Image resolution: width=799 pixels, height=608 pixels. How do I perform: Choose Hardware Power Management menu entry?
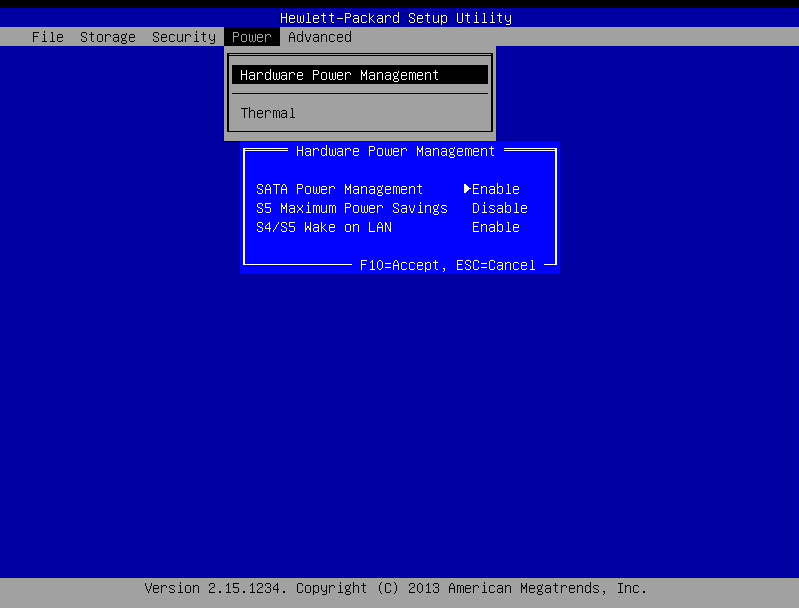[360, 75]
